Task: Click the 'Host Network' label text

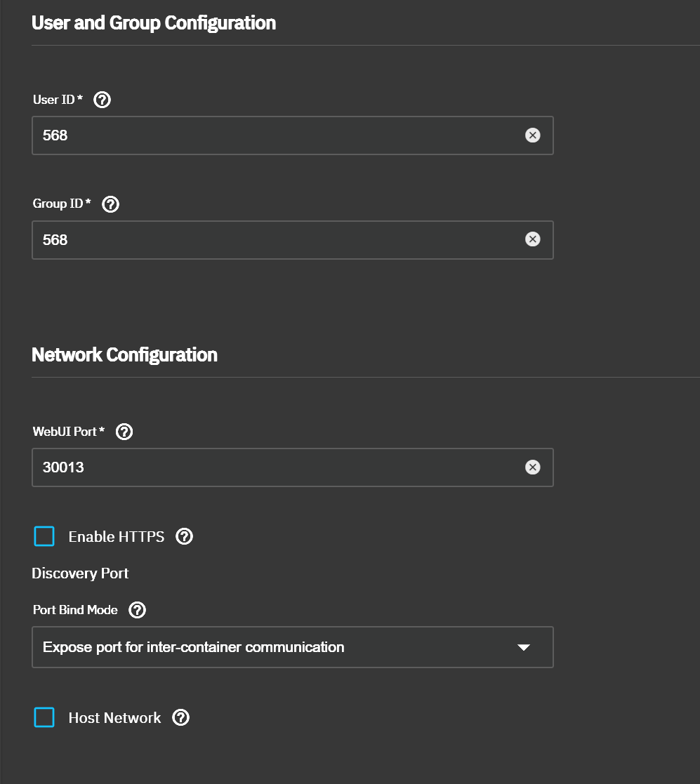Action: coord(114,718)
